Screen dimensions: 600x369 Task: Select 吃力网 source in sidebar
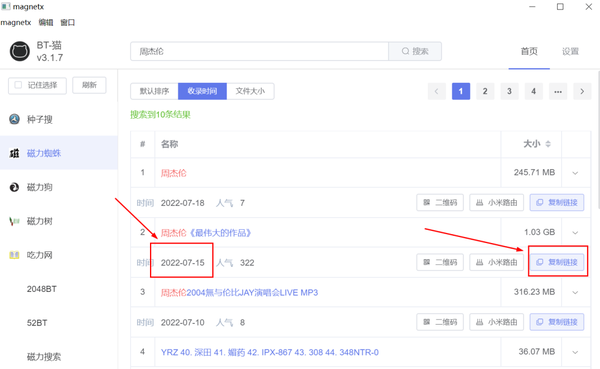tap(59, 255)
